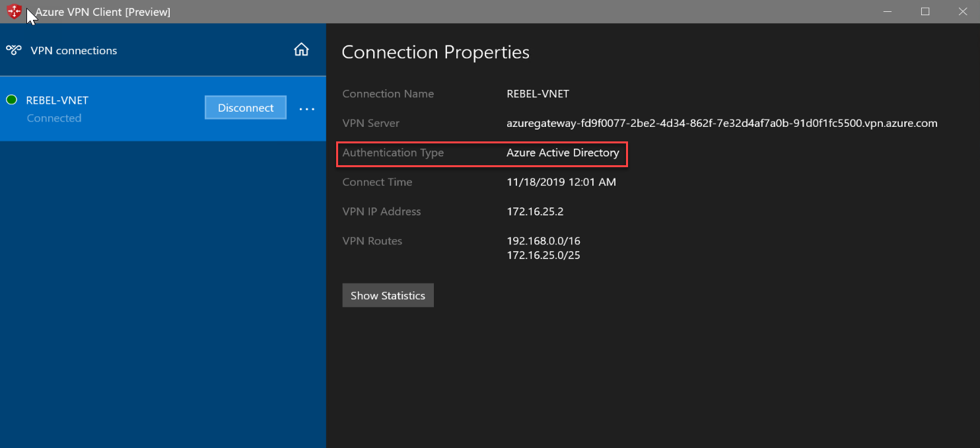
Task: Open the three-dot menu for REBEL-VNET
Action: tap(307, 108)
